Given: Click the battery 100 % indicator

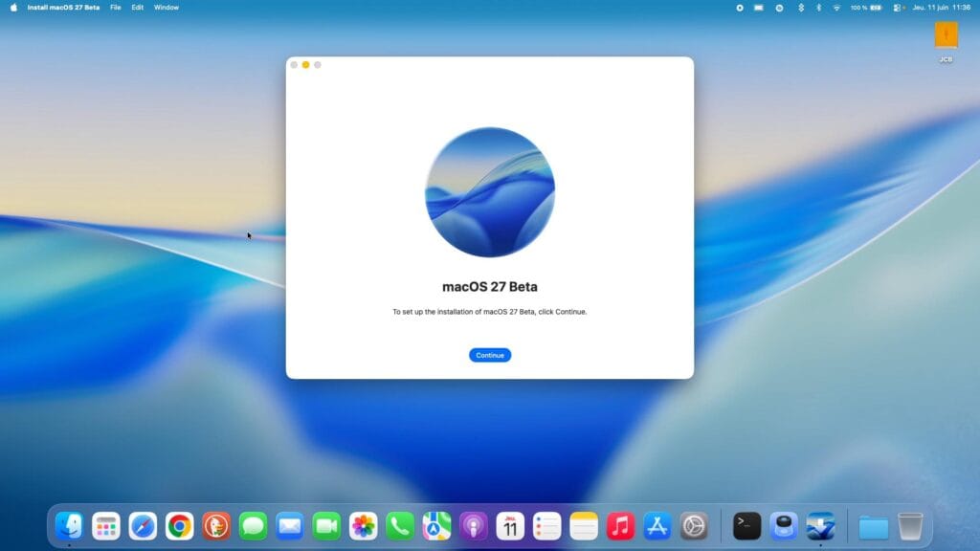Looking at the screenshot, I should pos(865,8).
